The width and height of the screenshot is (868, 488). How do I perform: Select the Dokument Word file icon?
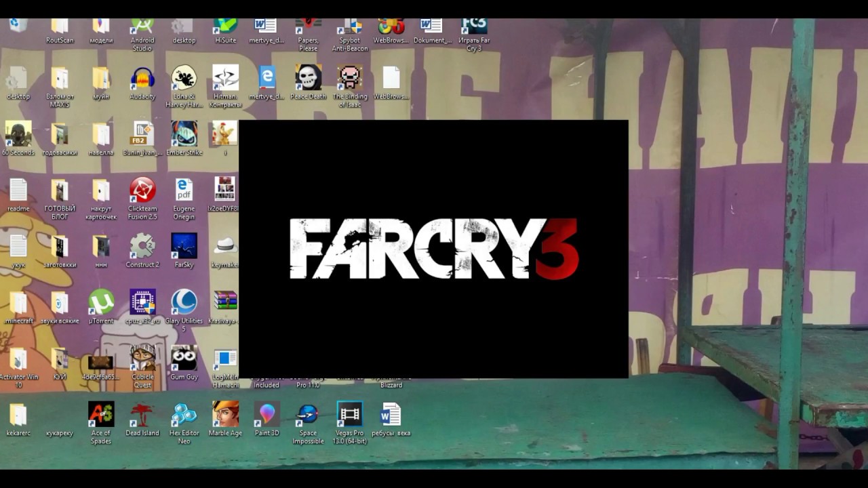point(432,31)
